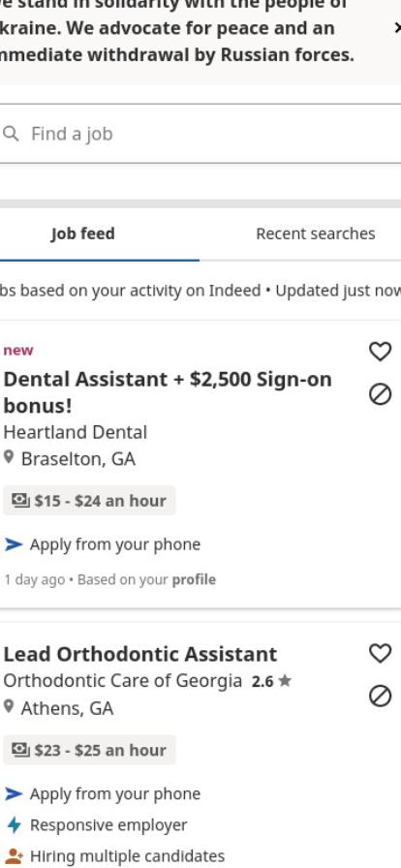Click the $23 - $25 an hour salary badge
This screenshot has height=868, width=401.
tap(89, 750)
